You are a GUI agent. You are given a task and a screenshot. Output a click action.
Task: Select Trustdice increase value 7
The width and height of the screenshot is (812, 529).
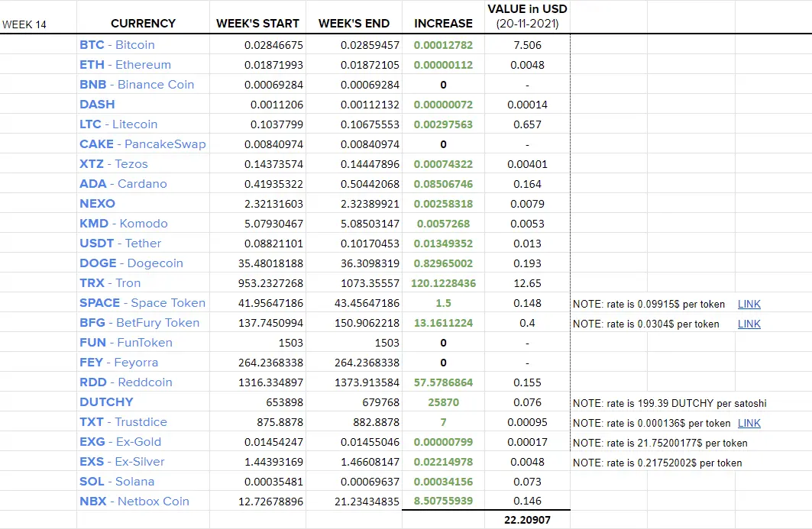443,422
